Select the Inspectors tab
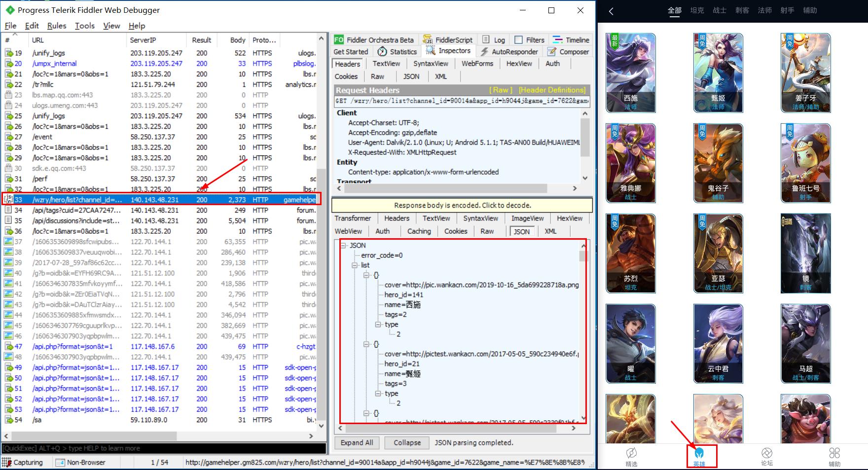 (x=448, y=51)
